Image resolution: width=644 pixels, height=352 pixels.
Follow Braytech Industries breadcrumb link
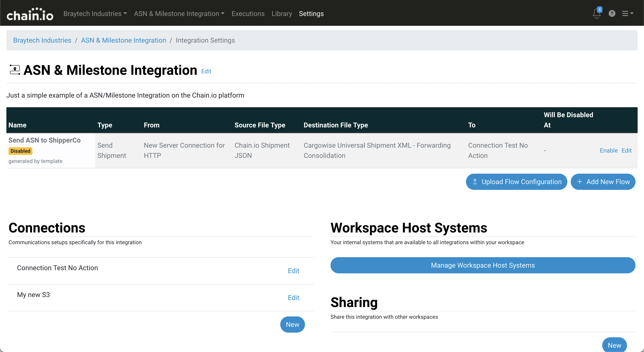[x=42, y=40]
